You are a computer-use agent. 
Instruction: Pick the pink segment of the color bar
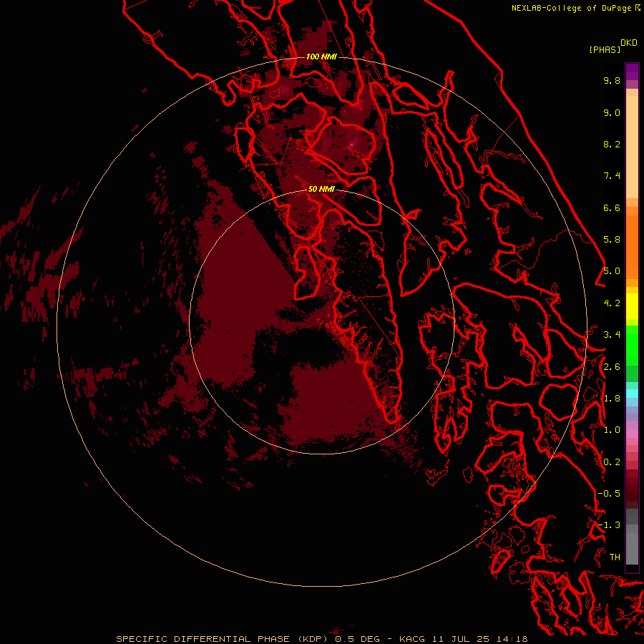coord(632,434)
